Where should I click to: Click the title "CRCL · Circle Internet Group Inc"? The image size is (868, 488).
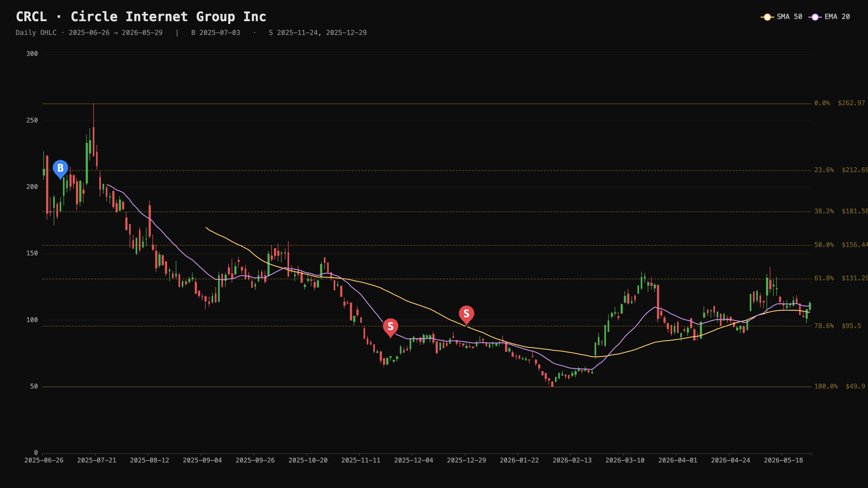point(141,17)
